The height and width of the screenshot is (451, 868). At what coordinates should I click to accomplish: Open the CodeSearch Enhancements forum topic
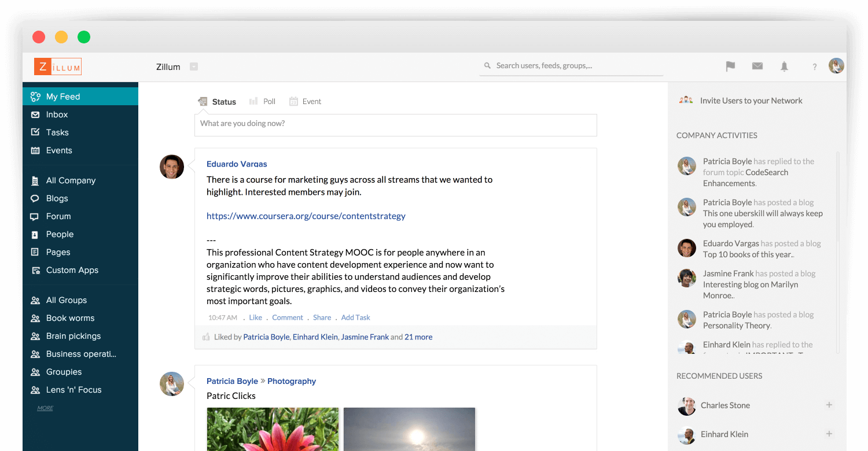(745, 178)
